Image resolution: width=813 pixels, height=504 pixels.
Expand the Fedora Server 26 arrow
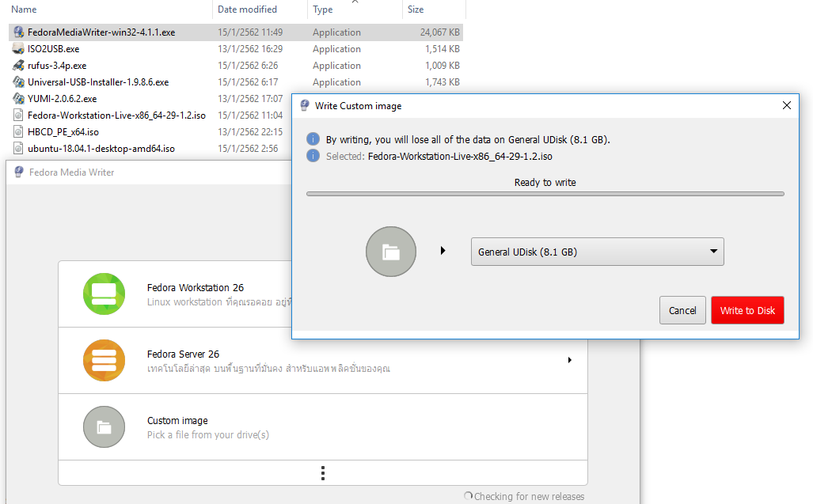pyautogui.click(x=569, y=360)
